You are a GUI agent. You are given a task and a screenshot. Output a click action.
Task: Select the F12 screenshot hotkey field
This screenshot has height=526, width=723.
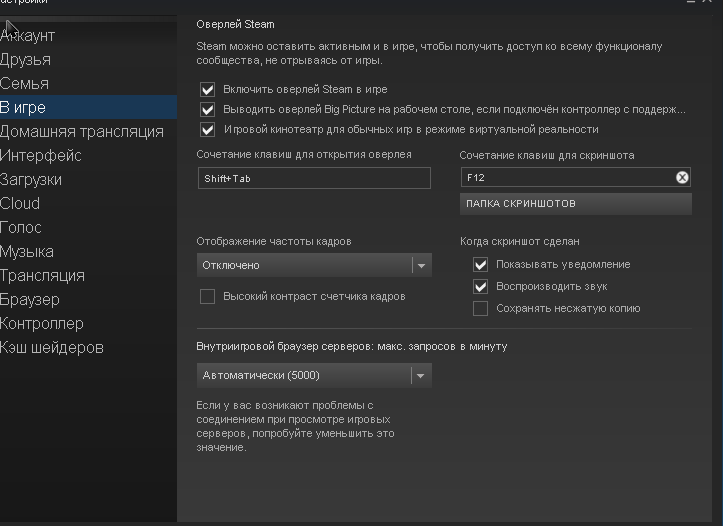565,178
